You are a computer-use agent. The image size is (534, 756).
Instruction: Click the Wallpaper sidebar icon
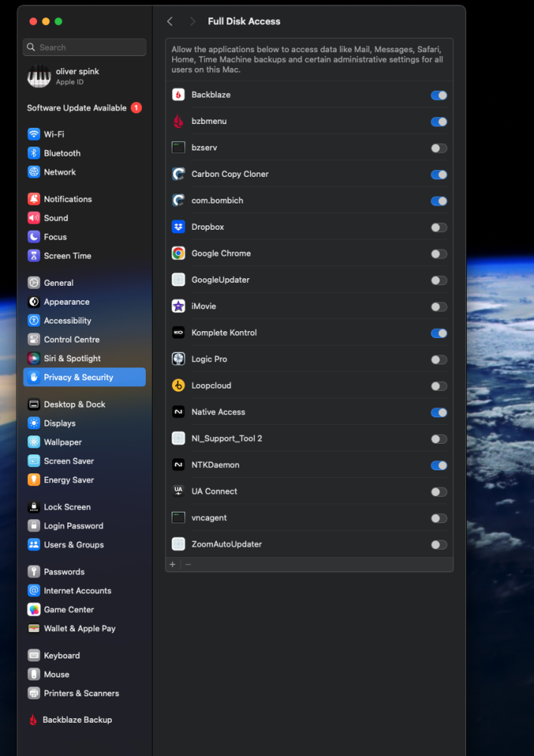tap(34, 442)
